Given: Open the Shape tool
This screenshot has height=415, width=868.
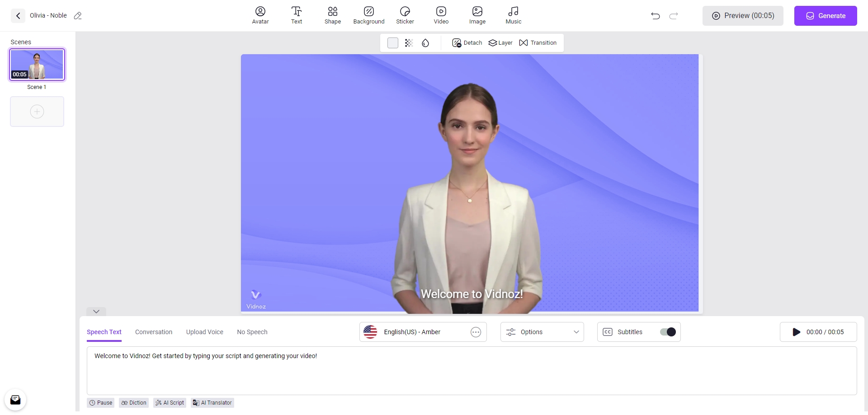Looking at the screenshot, I should [x=333, y=15].
